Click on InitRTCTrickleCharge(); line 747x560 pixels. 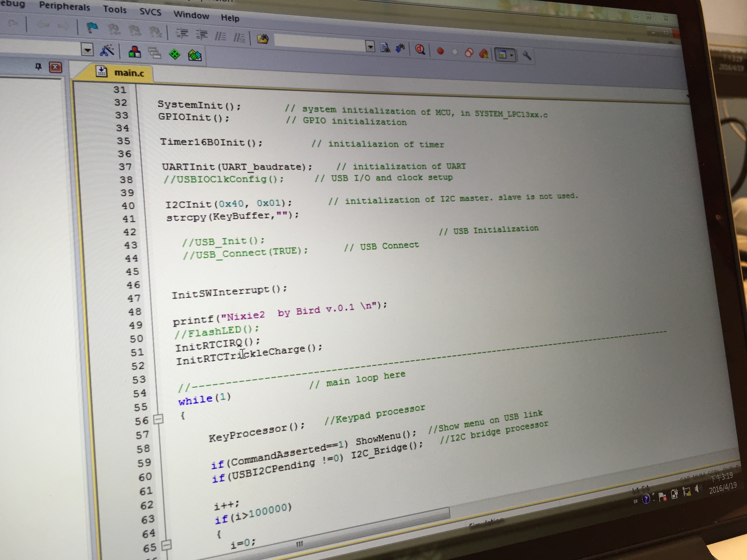click(249, 354)
